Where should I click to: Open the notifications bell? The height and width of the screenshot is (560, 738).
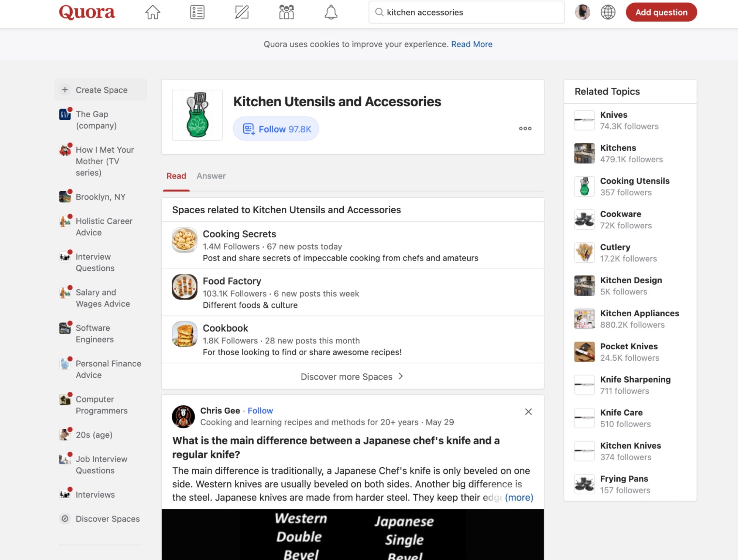[331, 12]
